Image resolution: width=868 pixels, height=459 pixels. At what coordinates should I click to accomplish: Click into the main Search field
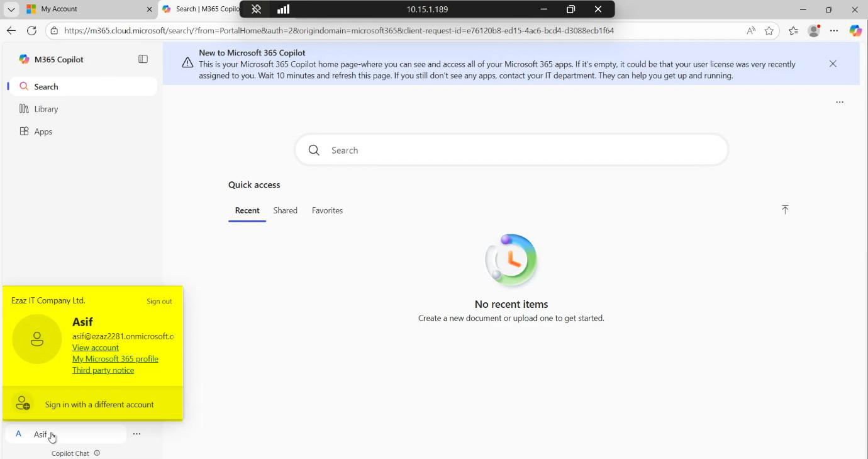[511, 150]
